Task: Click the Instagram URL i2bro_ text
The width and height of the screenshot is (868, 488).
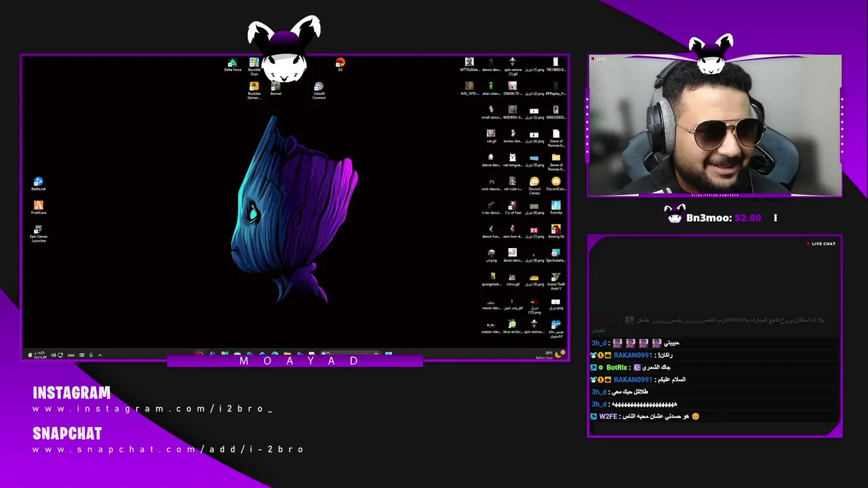Action: (153, 409)
